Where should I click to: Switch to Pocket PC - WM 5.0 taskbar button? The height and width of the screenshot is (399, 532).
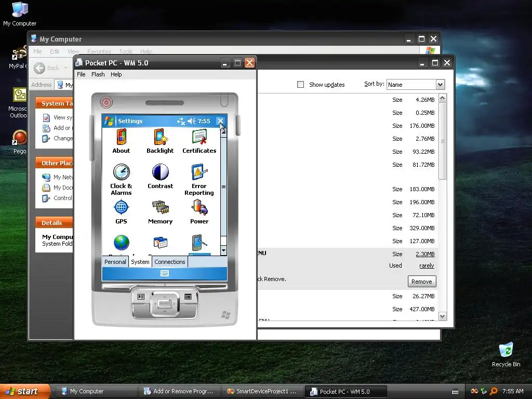pyautogui.click(x=345, y=392)
